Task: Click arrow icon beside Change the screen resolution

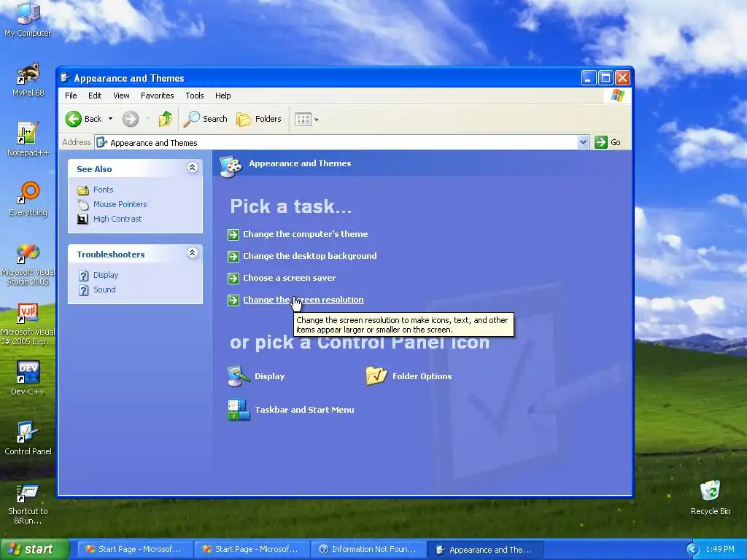Action: pos(233,300)
